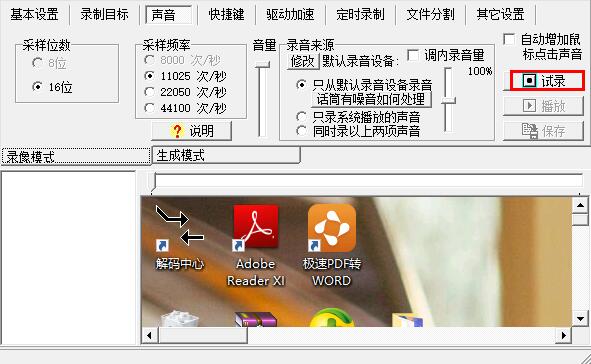Click the 保存 save button
The width and height of the screenshot is (591, 364).
[544, 131]
